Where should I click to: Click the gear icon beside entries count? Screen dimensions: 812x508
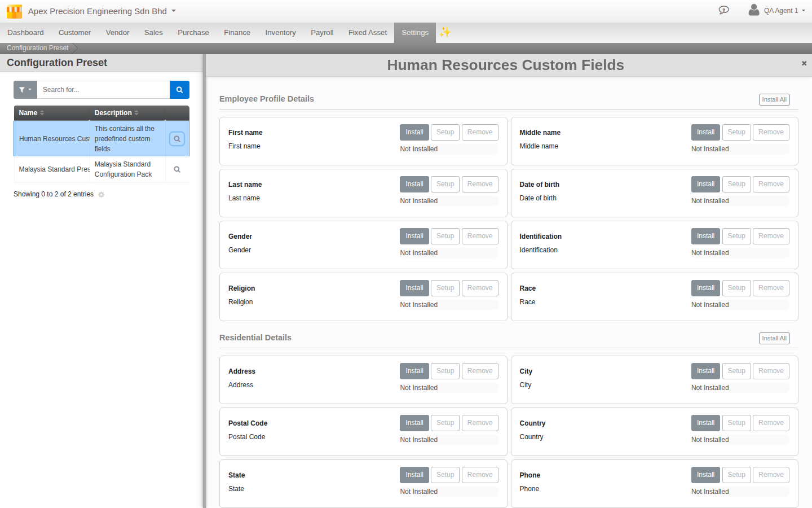coord(101,195)
